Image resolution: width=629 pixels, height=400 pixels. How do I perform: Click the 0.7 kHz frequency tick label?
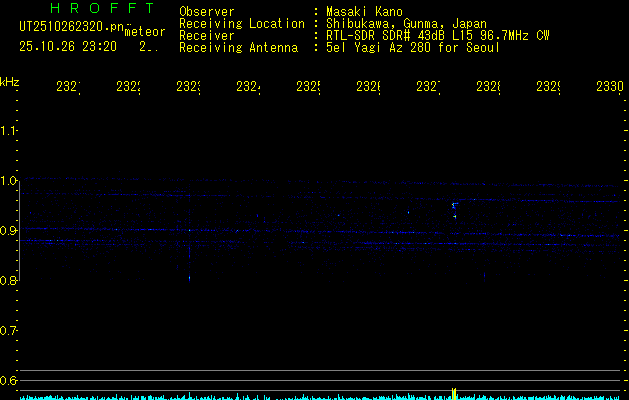(x=9, y=331)
